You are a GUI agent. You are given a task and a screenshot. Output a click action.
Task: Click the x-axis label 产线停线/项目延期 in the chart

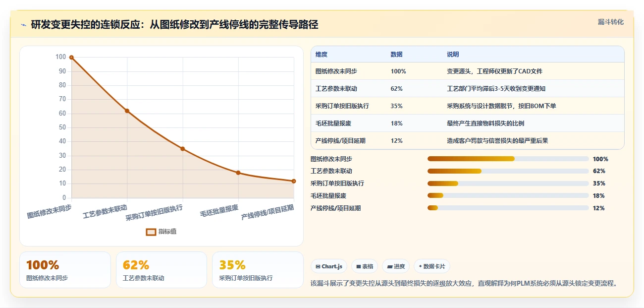point(268,213)
